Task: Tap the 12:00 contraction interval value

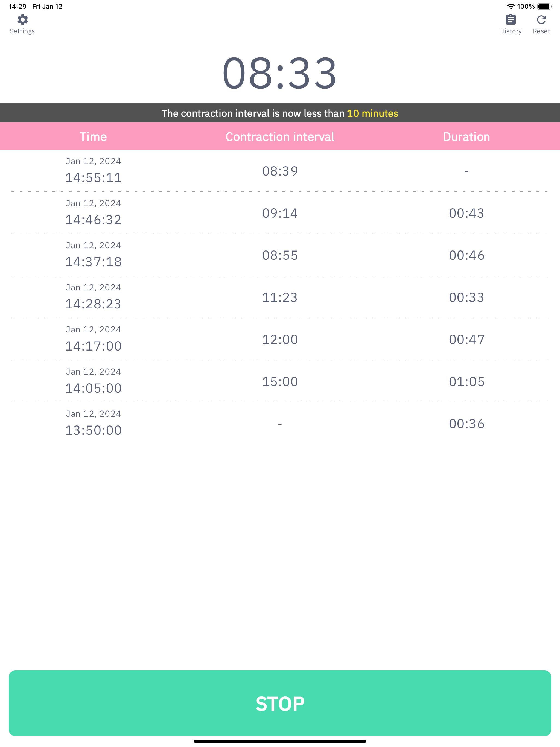Action: 280,339
